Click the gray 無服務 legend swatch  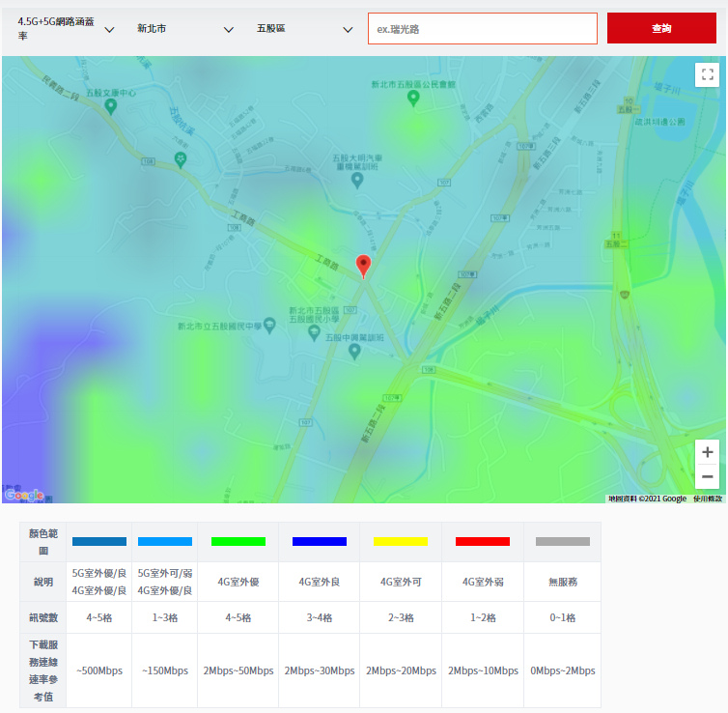[562, 542]
